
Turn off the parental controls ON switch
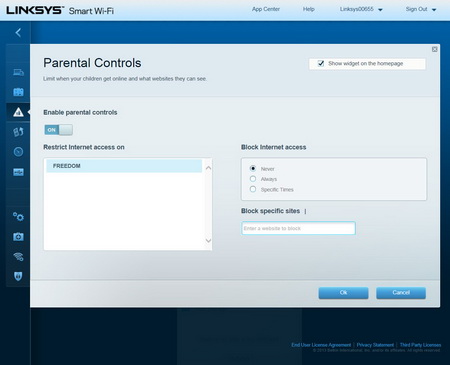[59, 130]
